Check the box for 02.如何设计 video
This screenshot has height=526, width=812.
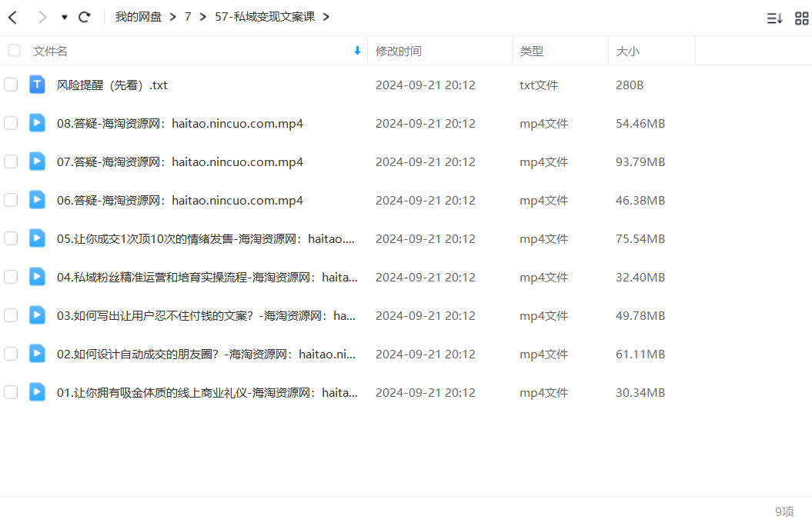(11, 354)
